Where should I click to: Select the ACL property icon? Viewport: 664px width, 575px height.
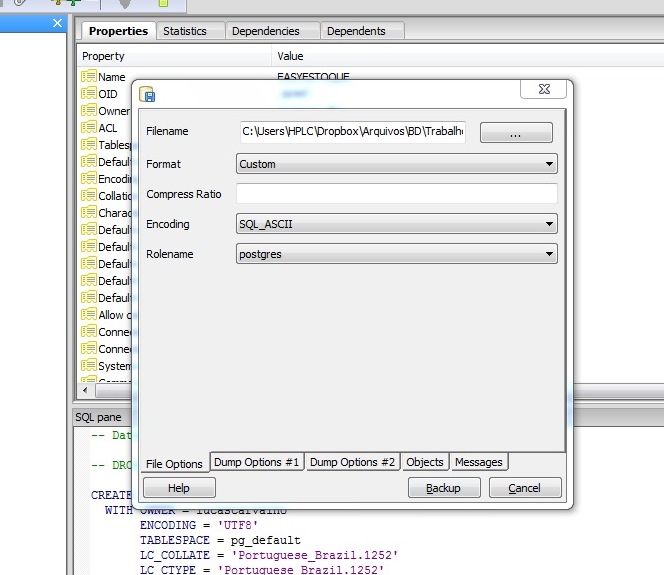tap(88, 128)
